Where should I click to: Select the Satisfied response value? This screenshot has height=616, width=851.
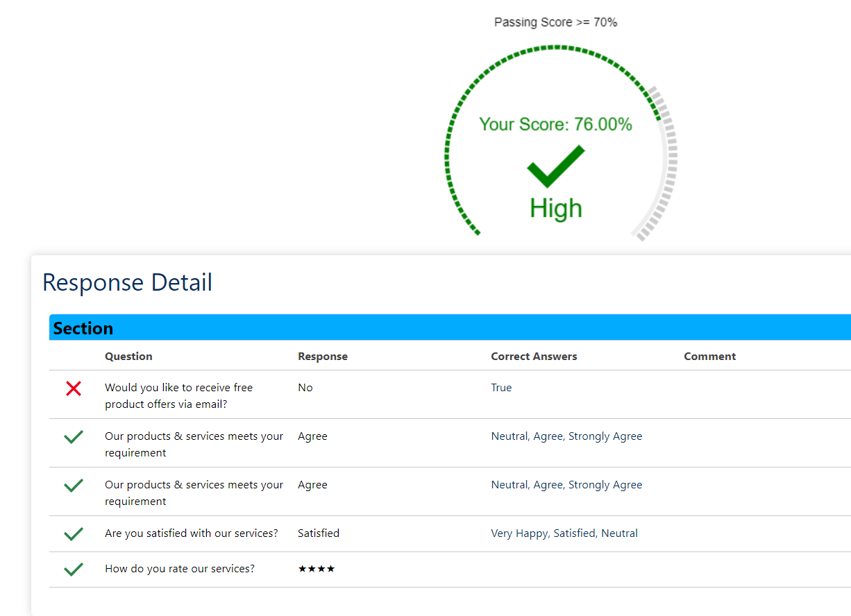coord(319,533)
